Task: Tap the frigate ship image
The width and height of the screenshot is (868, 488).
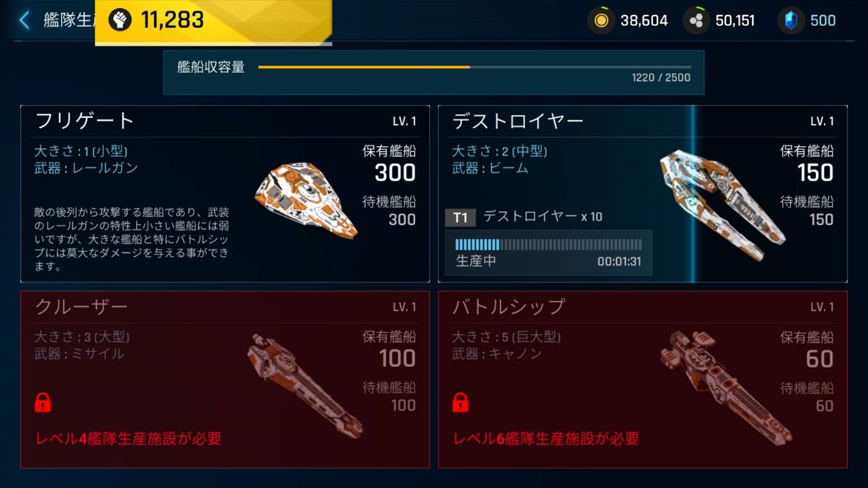Action: [306, 199]
